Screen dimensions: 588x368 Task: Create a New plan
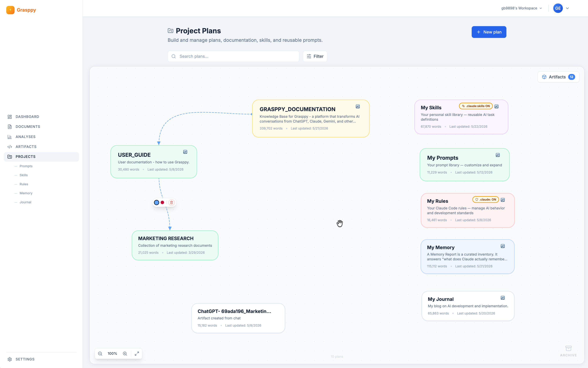tap(489, 32)
